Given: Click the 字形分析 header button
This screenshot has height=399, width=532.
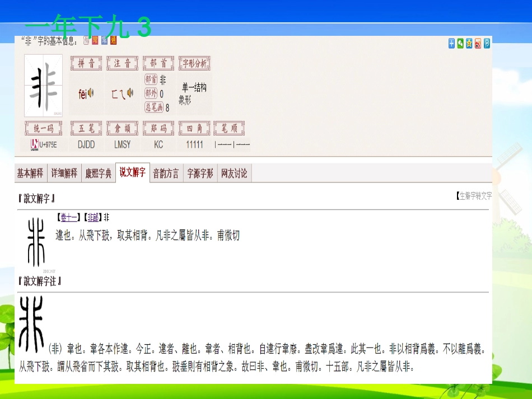Looking at the screenshot, I should pos(194,63).
